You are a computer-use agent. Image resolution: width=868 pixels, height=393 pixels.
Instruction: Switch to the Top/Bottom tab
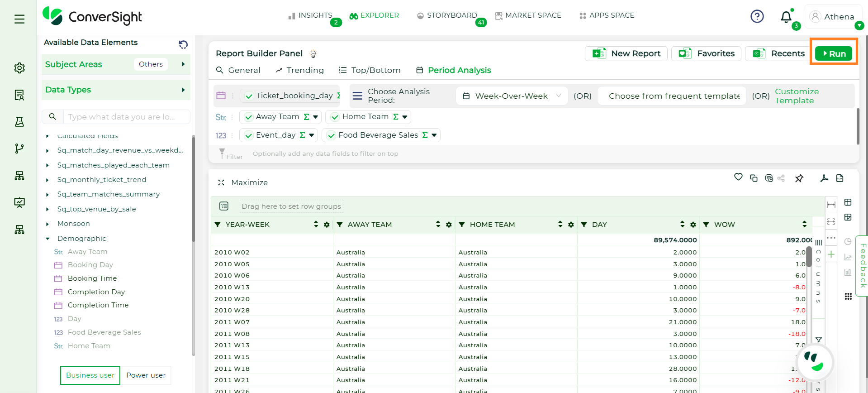(370, 70)
